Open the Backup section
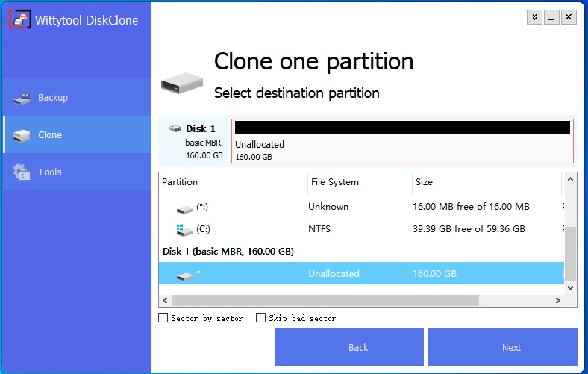 coord(78,97)
